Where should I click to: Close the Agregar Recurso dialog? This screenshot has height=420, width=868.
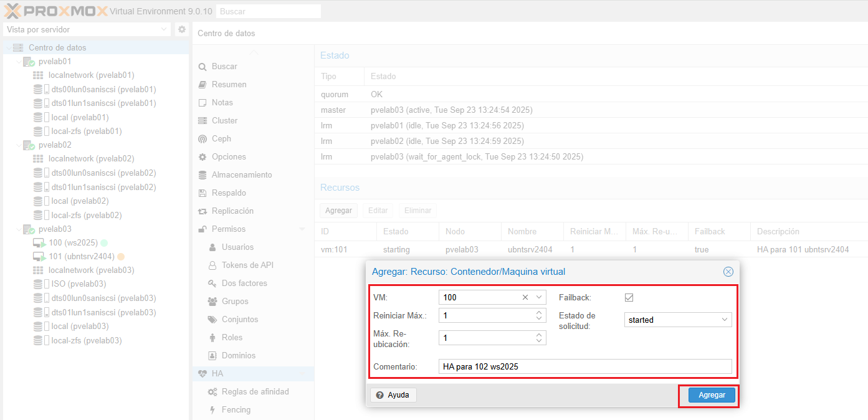(x=728, y=272)
